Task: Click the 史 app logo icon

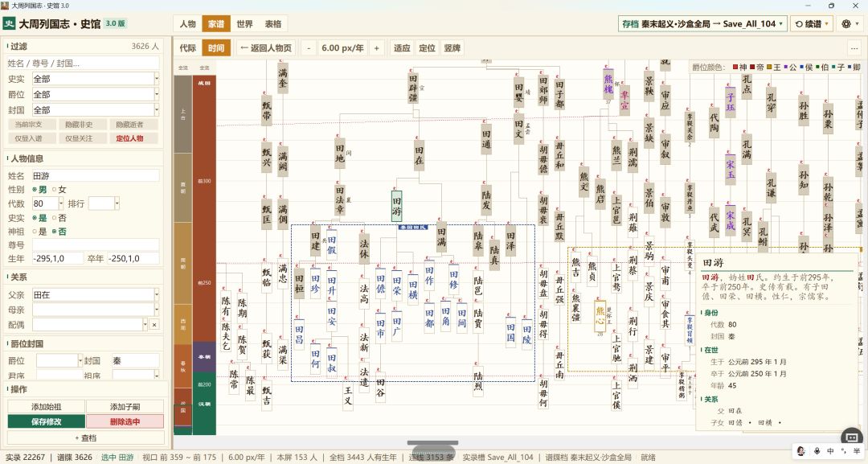Action: click(9, 24)
